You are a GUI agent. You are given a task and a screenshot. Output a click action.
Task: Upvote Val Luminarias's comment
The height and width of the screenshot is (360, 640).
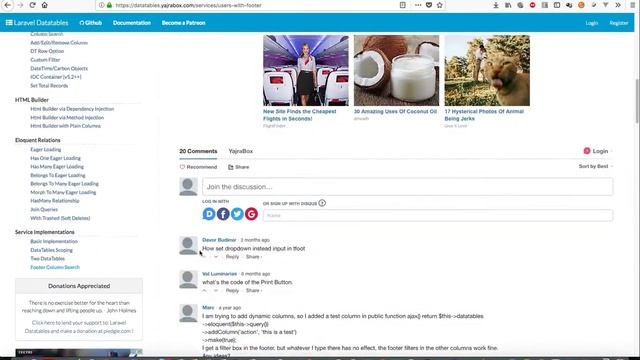click(x=204, y=291)
